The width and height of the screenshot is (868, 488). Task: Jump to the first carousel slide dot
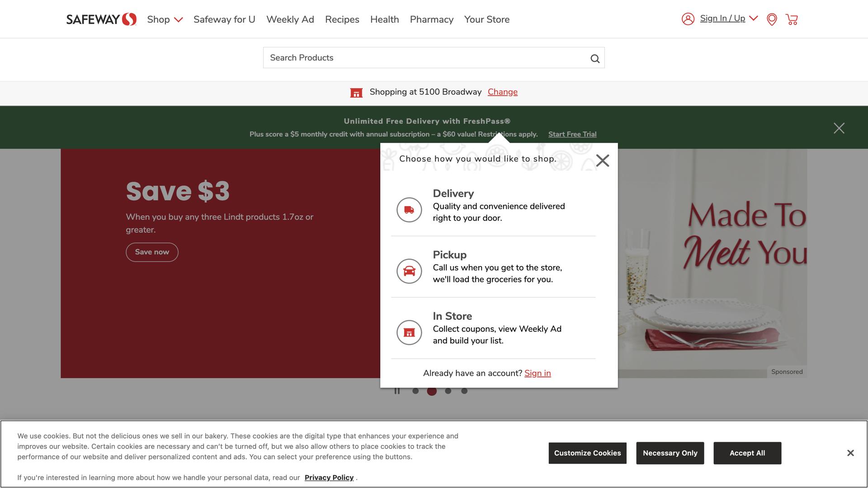coord(415,391)
